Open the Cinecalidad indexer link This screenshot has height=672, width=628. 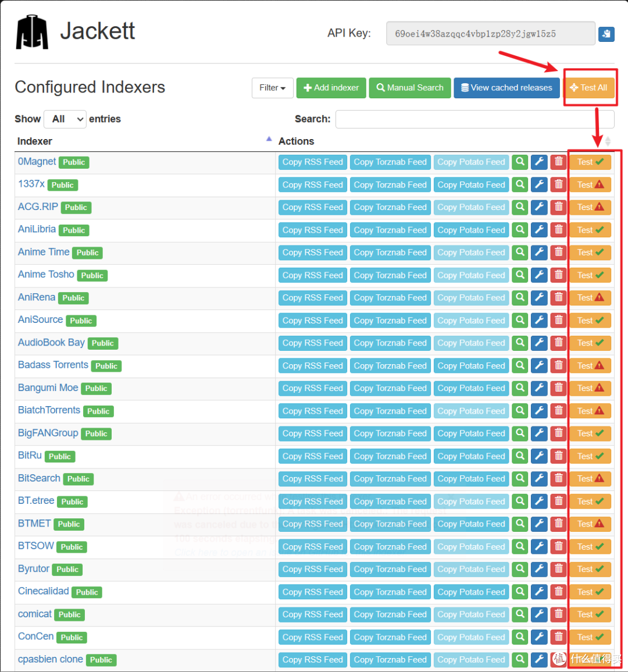tap(43, 591)
